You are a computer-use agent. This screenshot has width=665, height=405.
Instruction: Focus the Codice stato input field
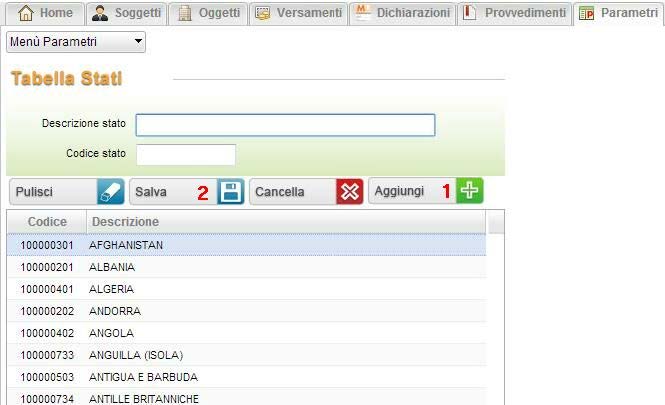[x=186, y=155]
